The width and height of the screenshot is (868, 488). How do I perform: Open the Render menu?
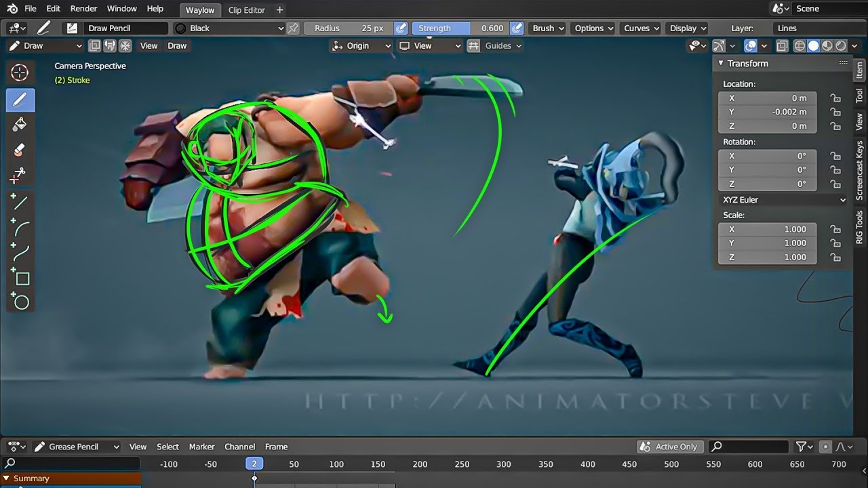point(83,8)
